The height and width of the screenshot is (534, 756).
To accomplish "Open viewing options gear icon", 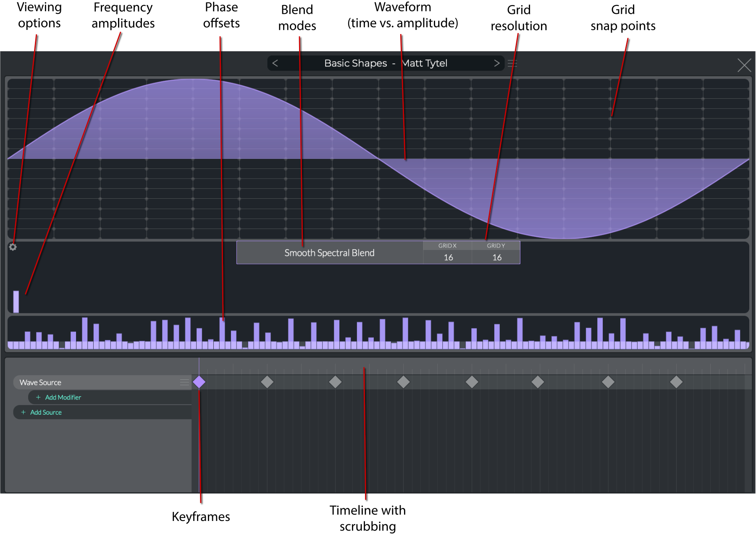I will [x=13, y=247].
